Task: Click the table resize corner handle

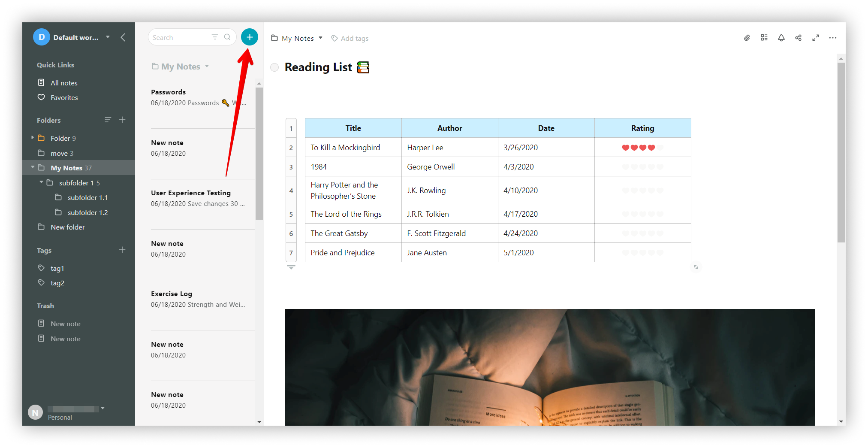Action: pos(696,267)
